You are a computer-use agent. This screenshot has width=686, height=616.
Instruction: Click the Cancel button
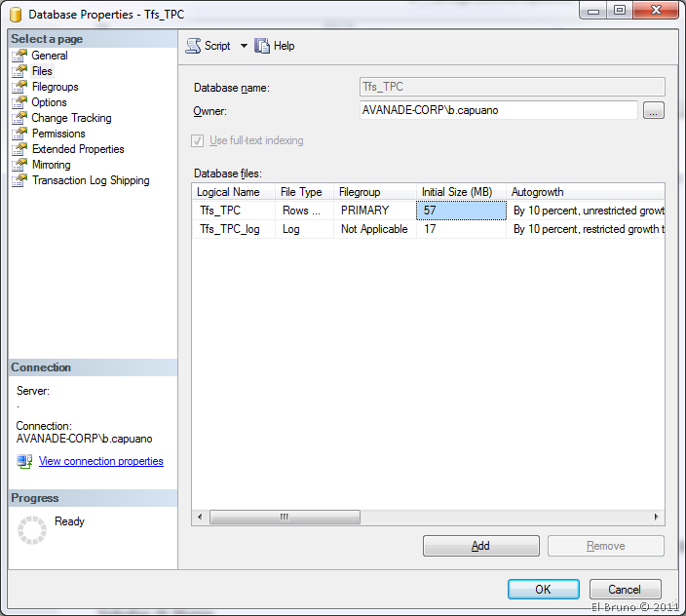point(625,590)
